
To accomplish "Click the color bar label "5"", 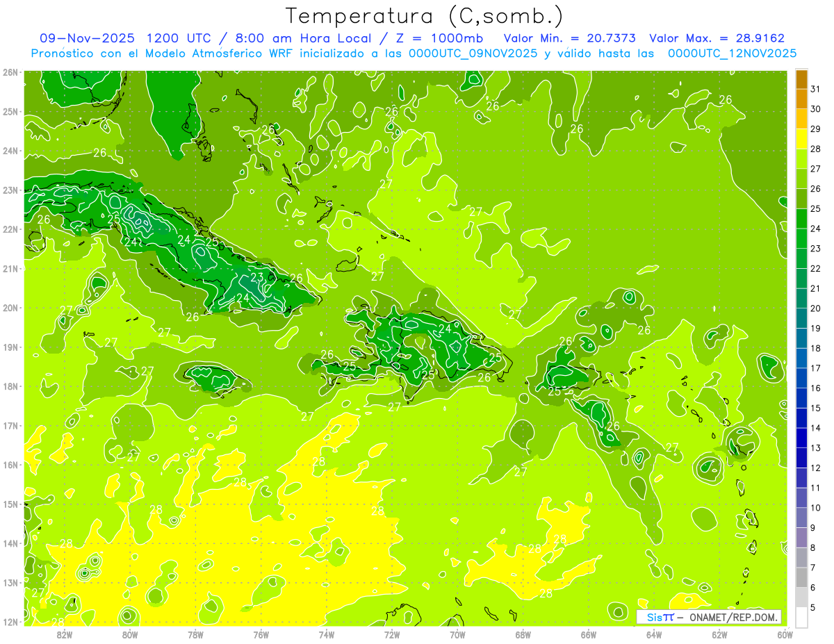I will tap(814, 608).
